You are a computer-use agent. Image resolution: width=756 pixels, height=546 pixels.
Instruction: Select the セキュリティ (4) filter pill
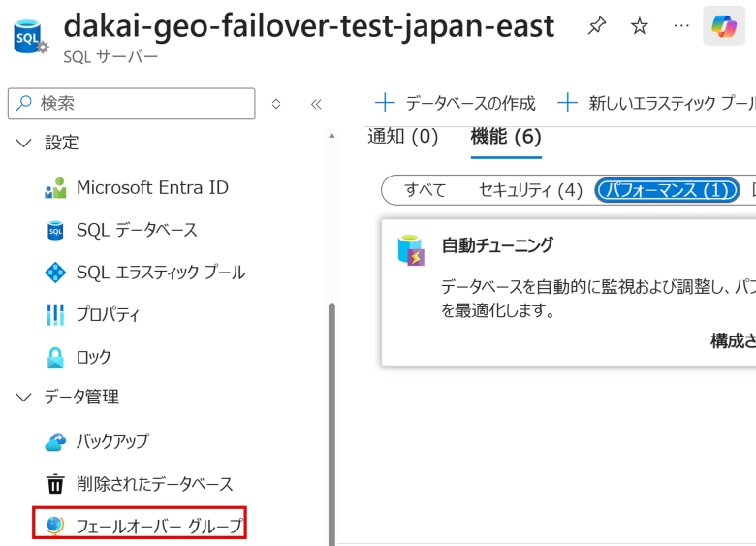(530, 190)
